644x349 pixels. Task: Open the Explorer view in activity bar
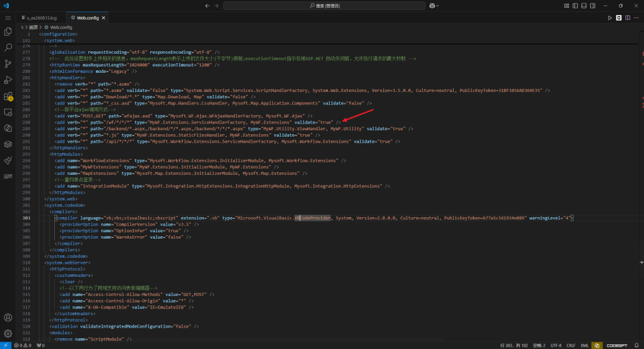pyautogui.click(x=8, y=32)
